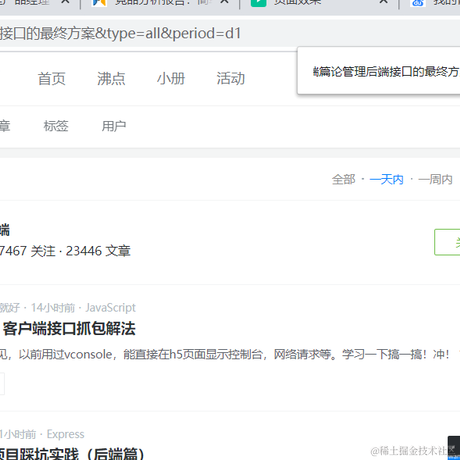This screenshot has height=460, width=460.
Task: Click the vconsole article description text
Action: click(x=225, y=354)
